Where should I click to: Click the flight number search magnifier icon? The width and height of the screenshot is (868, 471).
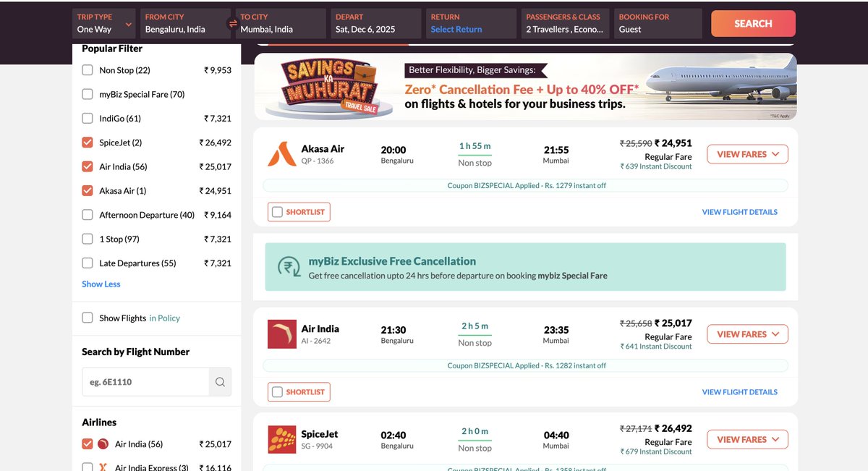220,382
